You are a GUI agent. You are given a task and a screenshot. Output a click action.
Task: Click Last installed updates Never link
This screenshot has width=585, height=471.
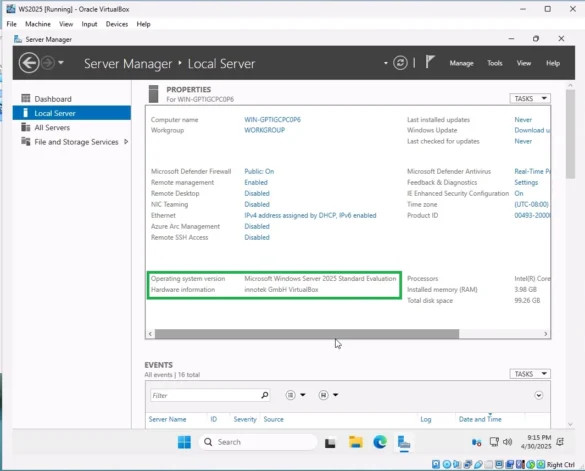pyautogui.click(x=523, y=119)
